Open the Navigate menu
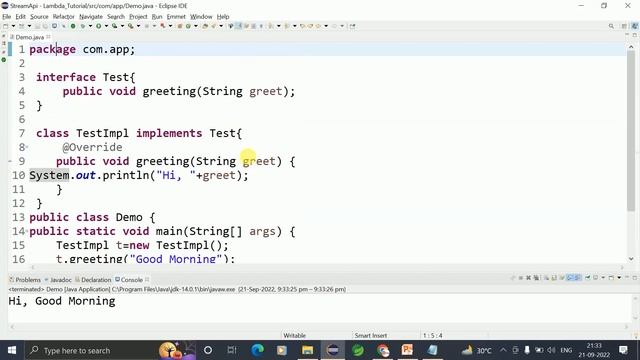This screenshot has height=360, width=640. [x=91, y=17]
